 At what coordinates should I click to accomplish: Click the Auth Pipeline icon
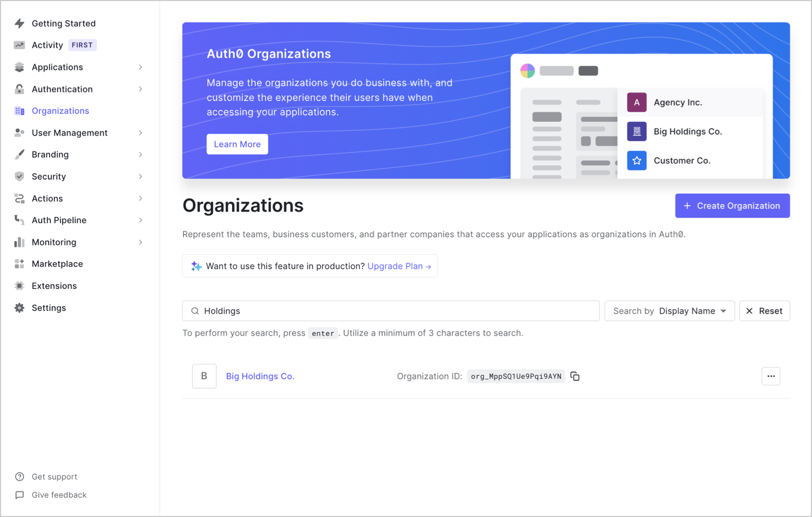[19, 220]
